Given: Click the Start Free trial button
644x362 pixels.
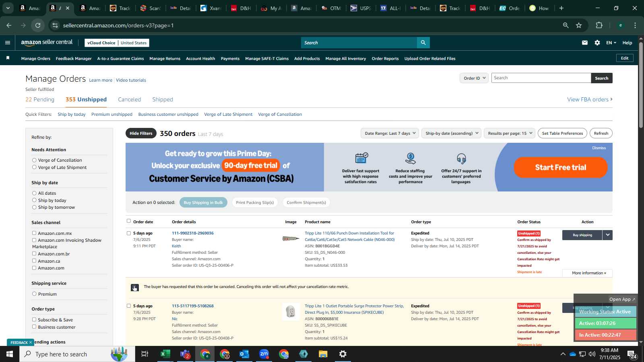Looking at the screenshot, I should pos(561,167).
